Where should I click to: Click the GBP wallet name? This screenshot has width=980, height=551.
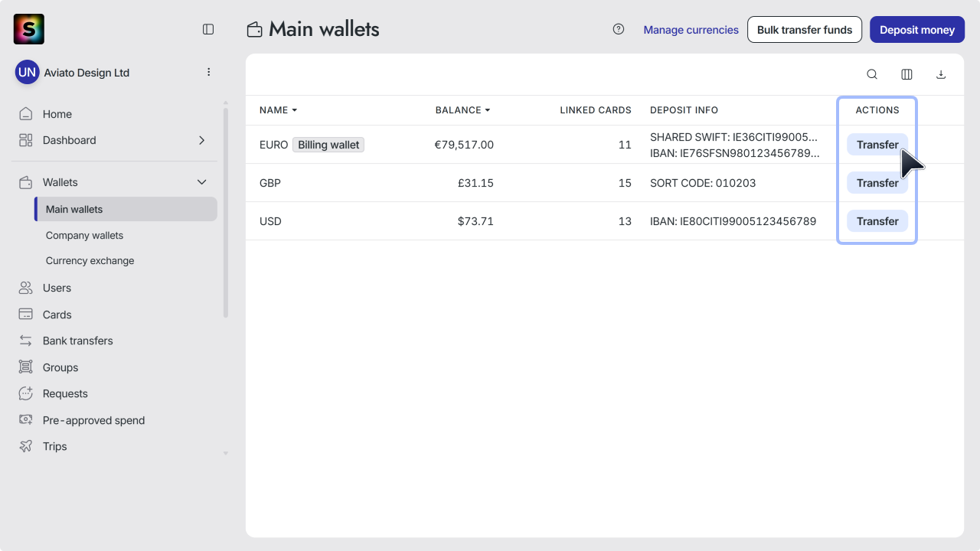(269, 183)
